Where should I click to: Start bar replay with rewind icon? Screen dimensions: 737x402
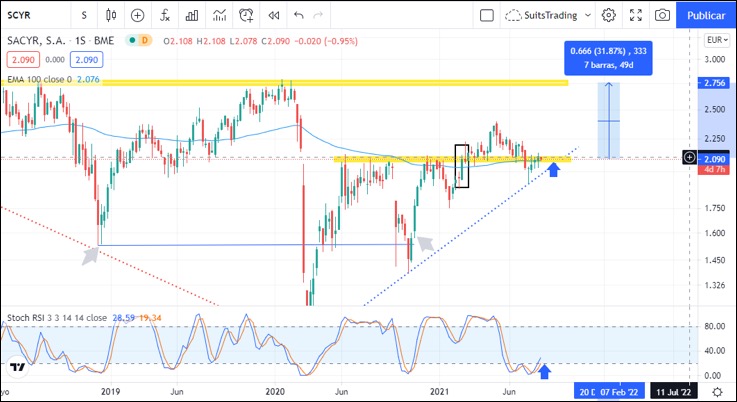pos(274,15)
